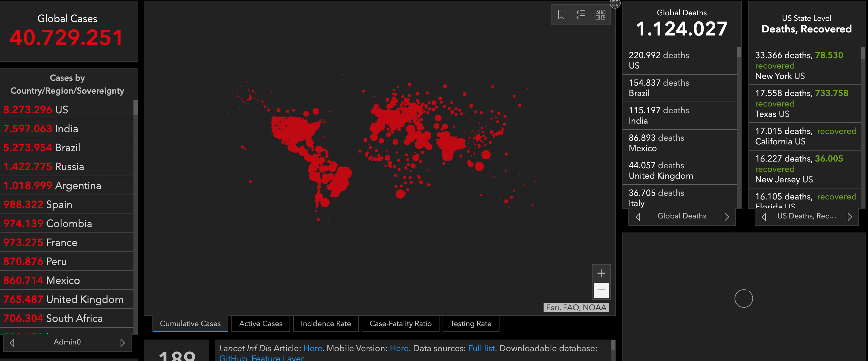Open the map bookmarks icon
This screenshot has height=361, width=868.
(561, 14)
